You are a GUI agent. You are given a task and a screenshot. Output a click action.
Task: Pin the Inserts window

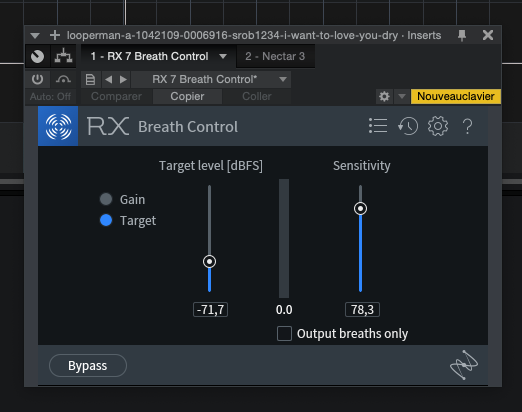click(462, 35)
